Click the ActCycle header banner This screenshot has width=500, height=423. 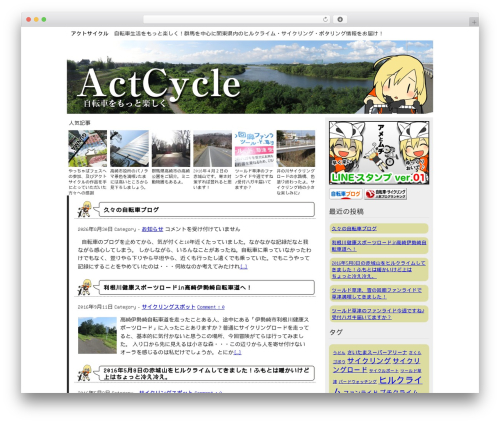tap(250, 77)
